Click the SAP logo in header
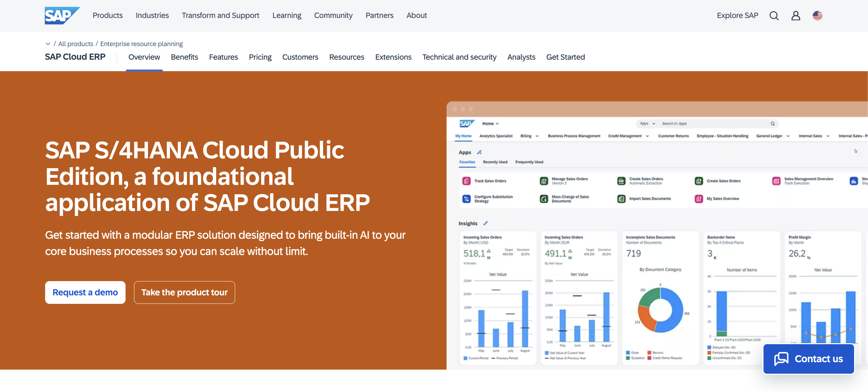Screen dimensions: 868x392 pyautogui.click(x=62, y=16)
